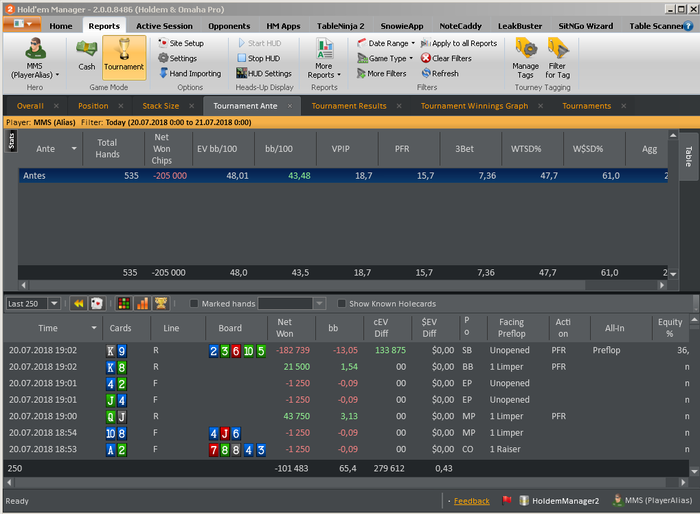Image resolution: width=700 pixels, height=514 pixels.
Task: Close the Overall report tab
Action: tap(56, 106)
